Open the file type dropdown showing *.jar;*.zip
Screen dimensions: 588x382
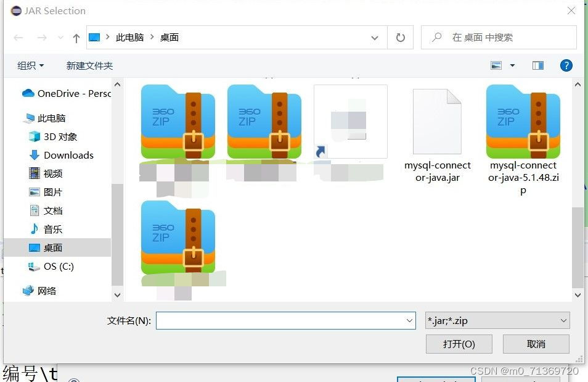pyautogui.click(x=497, y=320)
